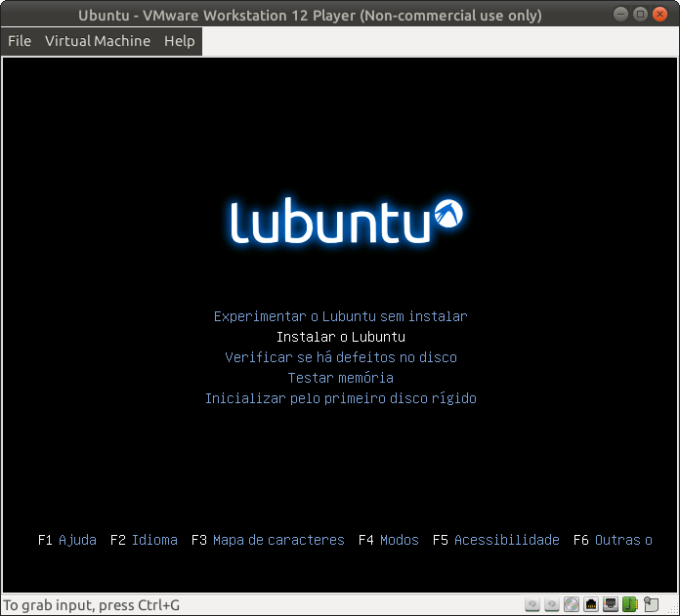Viewport: 680px width, 616px height.
Task: Select 'Verificar se há defeitos no disco'
Action: [x=341, y=357]
